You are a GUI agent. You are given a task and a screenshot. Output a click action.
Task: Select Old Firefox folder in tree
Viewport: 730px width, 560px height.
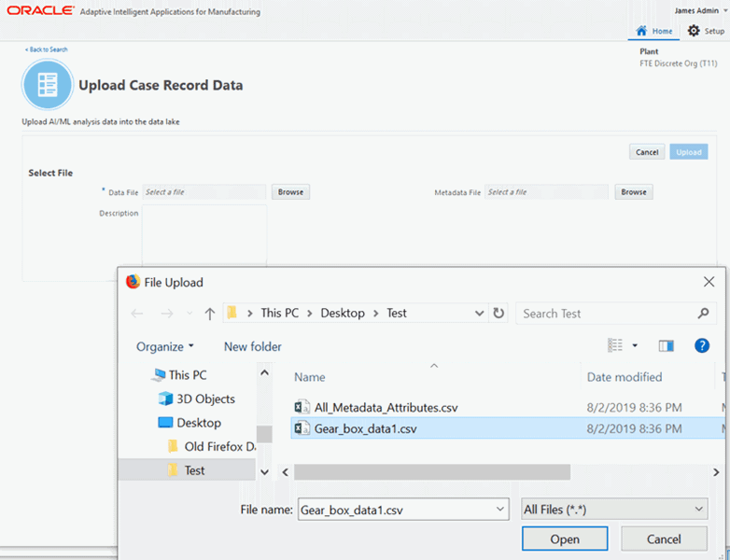coord(212,446)
